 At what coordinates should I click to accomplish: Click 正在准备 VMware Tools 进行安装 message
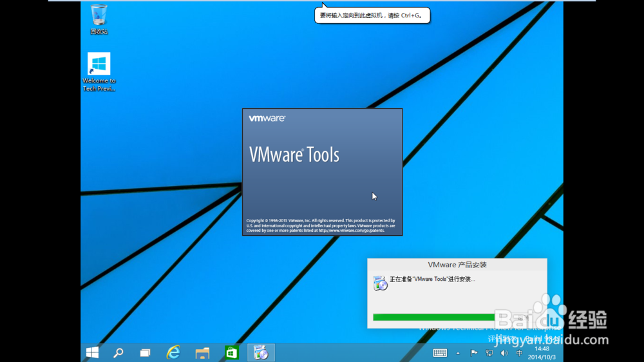click(x=432, y=280)
